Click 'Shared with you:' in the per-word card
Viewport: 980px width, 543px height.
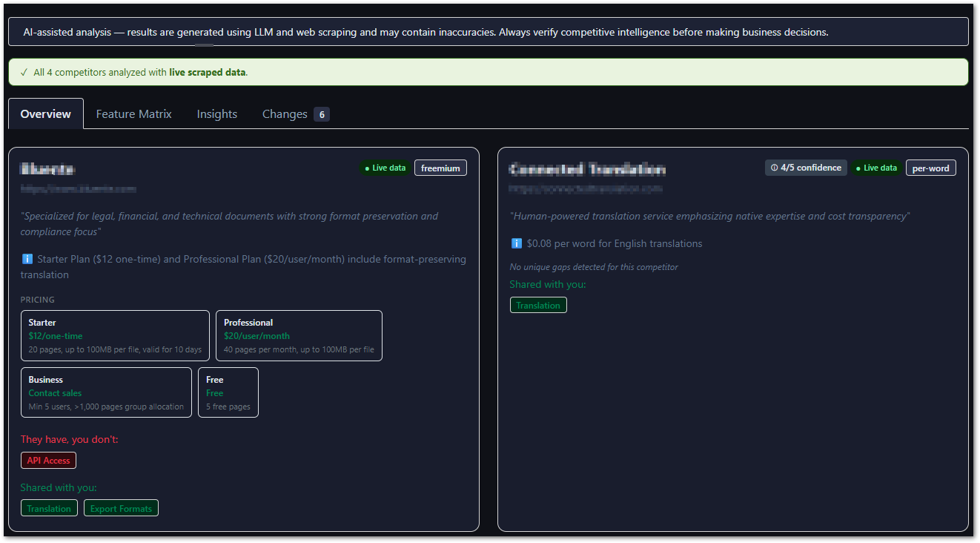coord(548,284)
